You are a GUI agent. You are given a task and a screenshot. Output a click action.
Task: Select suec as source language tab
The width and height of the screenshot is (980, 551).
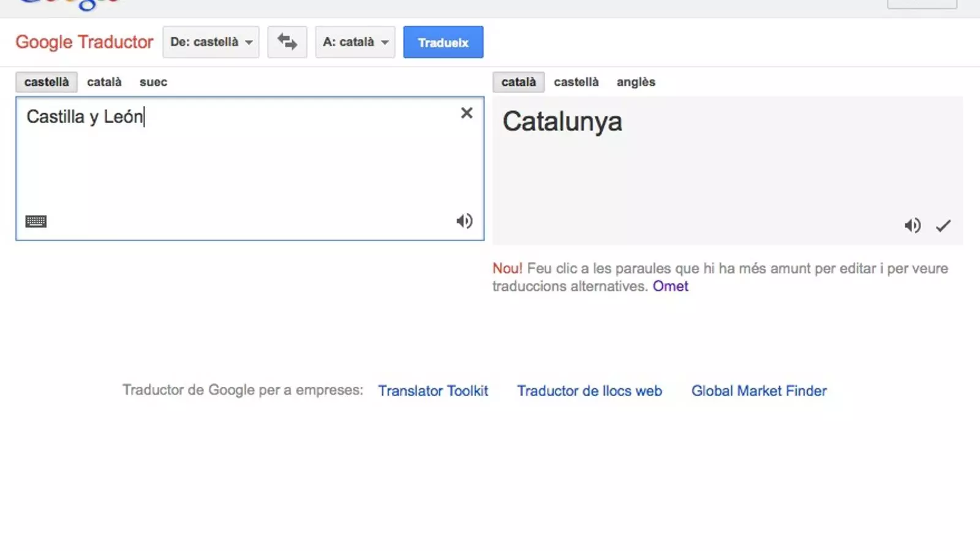point(153,82)
